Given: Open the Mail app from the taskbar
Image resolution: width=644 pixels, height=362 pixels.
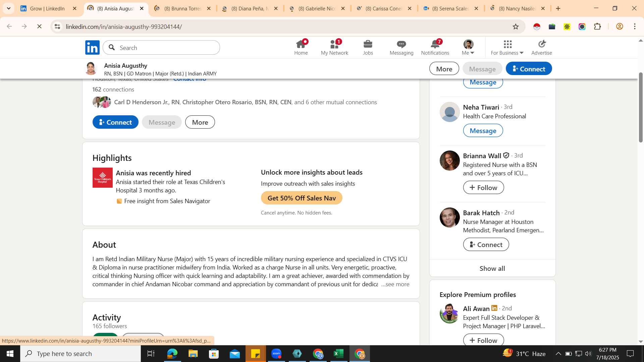Looking at the screenshot, I should (x=235, y=354).
